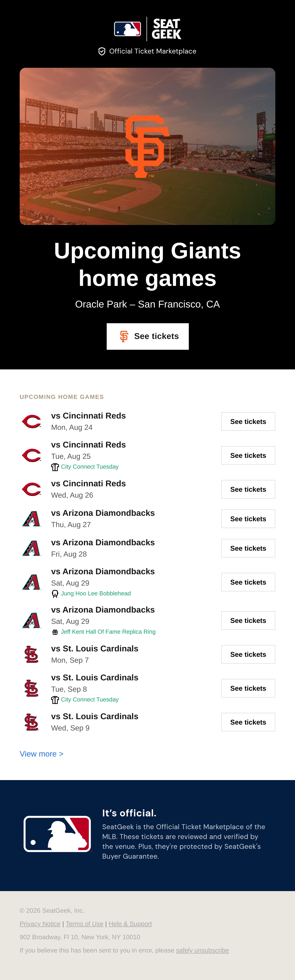Click the MLB logo in the header
The height and width of the screenshot is (980, 295).
(x=128, y=29)
